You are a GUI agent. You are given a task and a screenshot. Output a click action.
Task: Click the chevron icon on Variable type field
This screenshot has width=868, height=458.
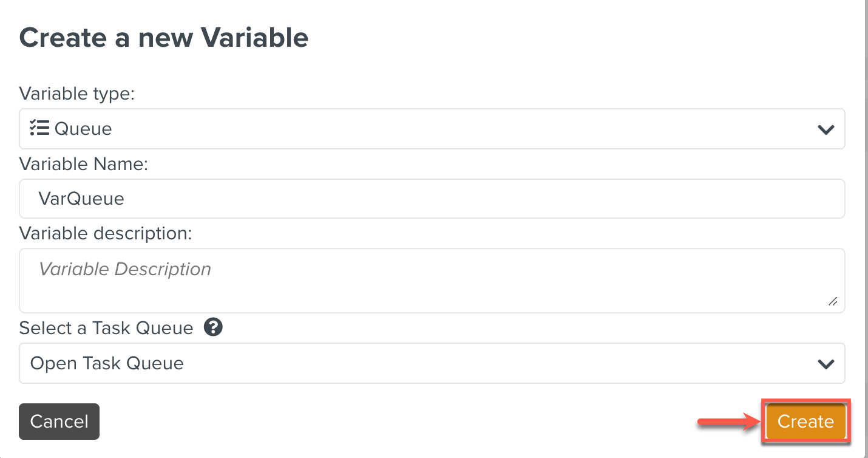(x=825, y=129)
